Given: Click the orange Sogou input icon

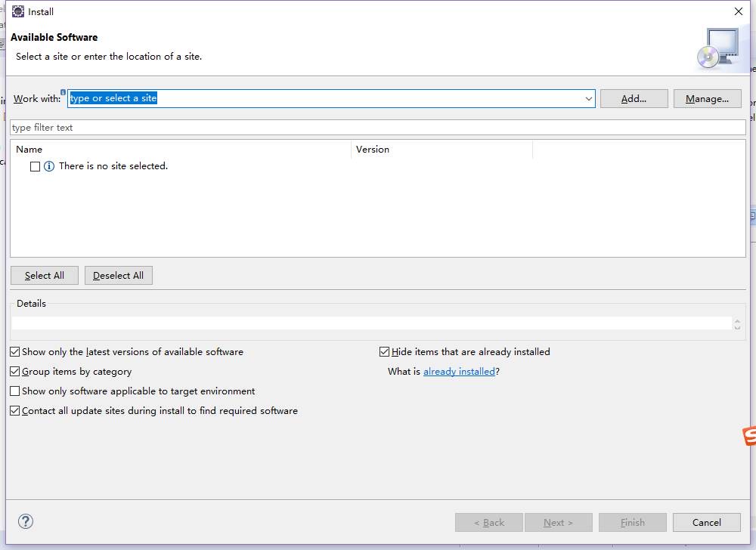Looking at the screenshot, I should (748, 436).
